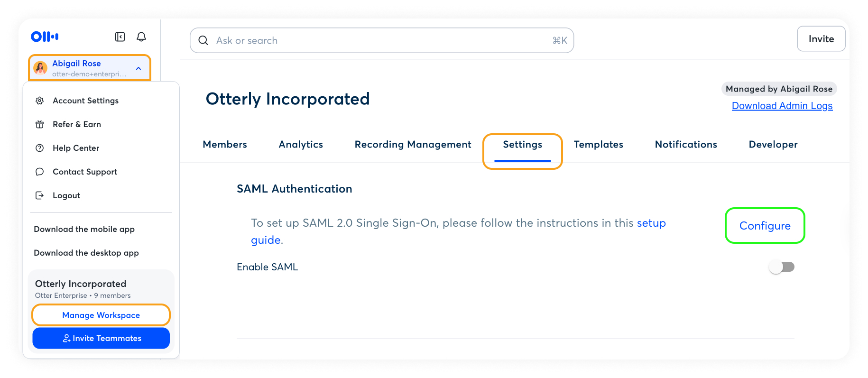
Task: Collapse the sidebar with the panel icon
Action: tap(120, 37)
